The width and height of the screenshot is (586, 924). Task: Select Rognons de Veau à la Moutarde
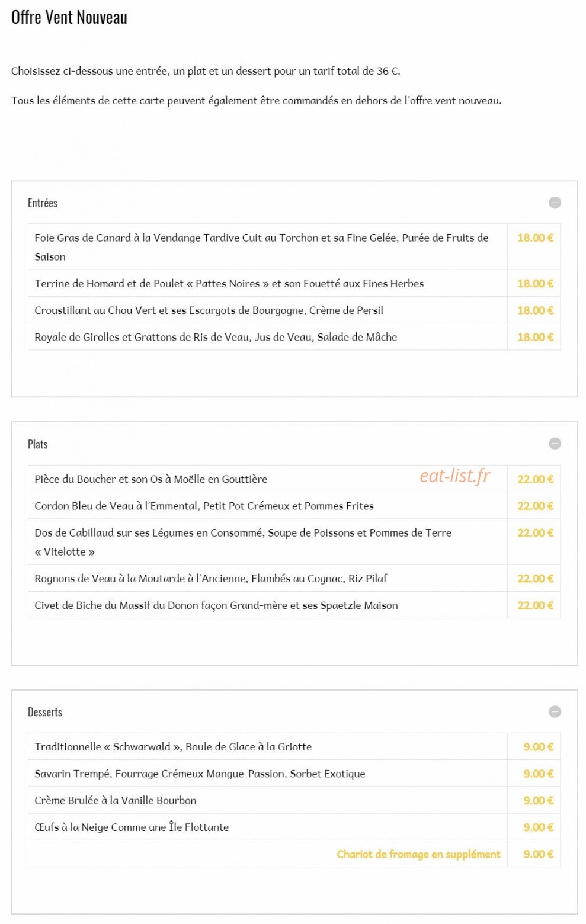(x=294, y=578)
